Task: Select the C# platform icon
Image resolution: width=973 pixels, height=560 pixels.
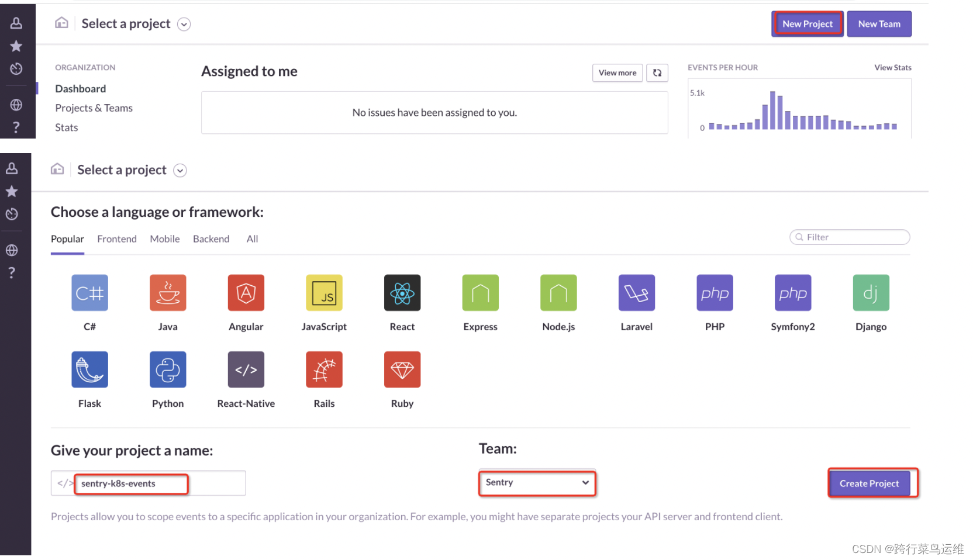Action: click(x=89, y=293)
